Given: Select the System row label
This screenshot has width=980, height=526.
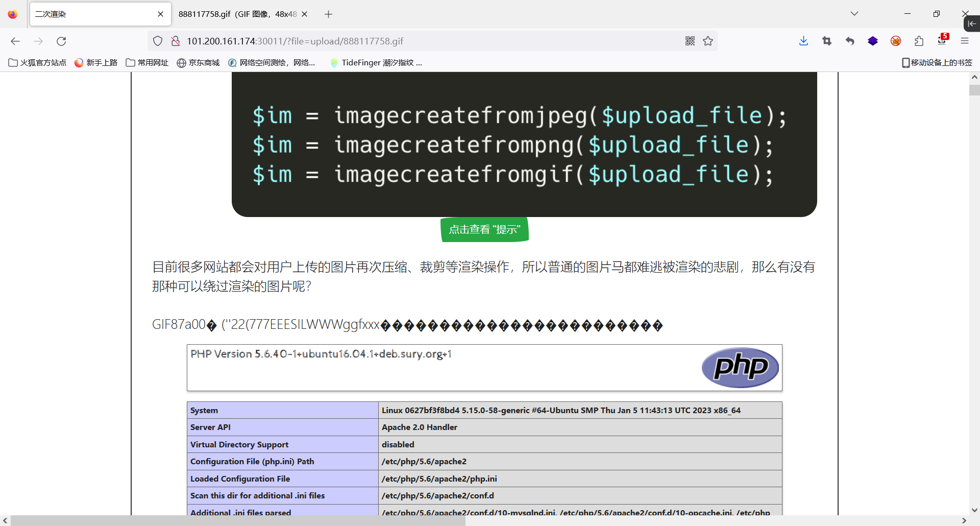Looking at the screenshot, I should [204, 411].
